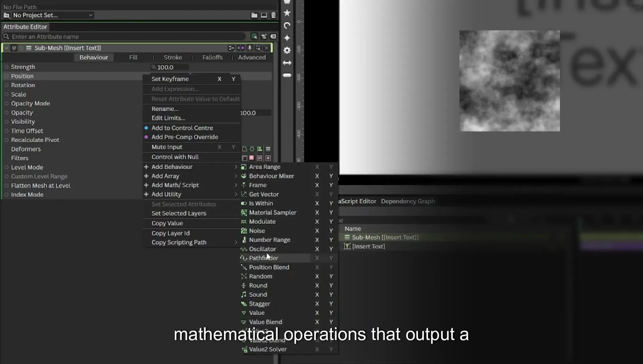Click the circular arc icon in vertical toolbar

287,25
